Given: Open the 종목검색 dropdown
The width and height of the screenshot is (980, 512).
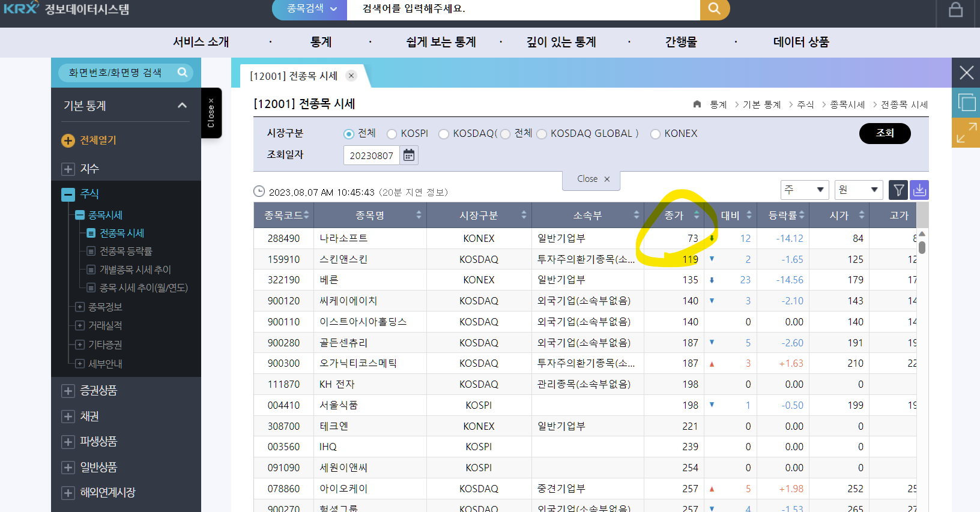Looking at the screenshot, I should 309,8.
